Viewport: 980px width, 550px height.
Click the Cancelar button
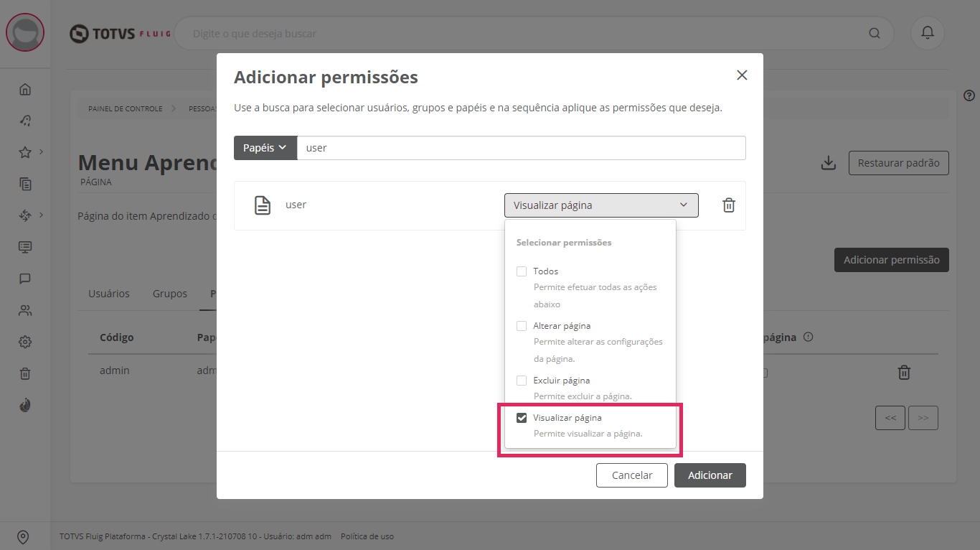(631, 475)
